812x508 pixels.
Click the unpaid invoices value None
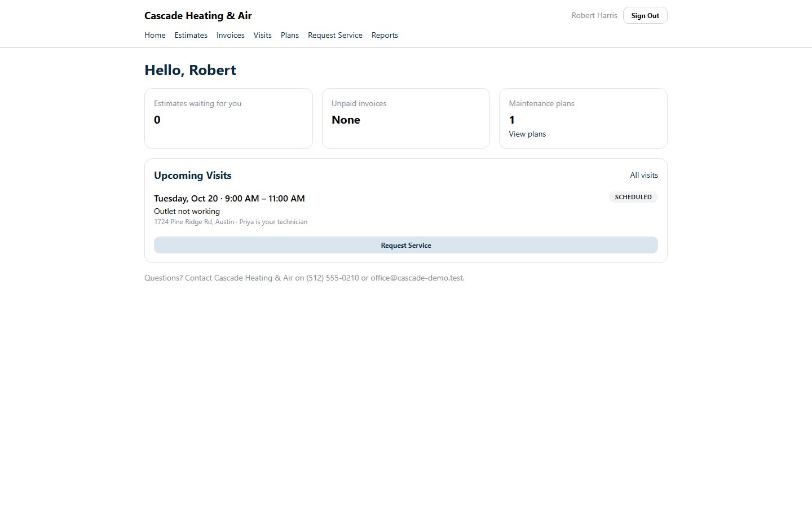346,120
